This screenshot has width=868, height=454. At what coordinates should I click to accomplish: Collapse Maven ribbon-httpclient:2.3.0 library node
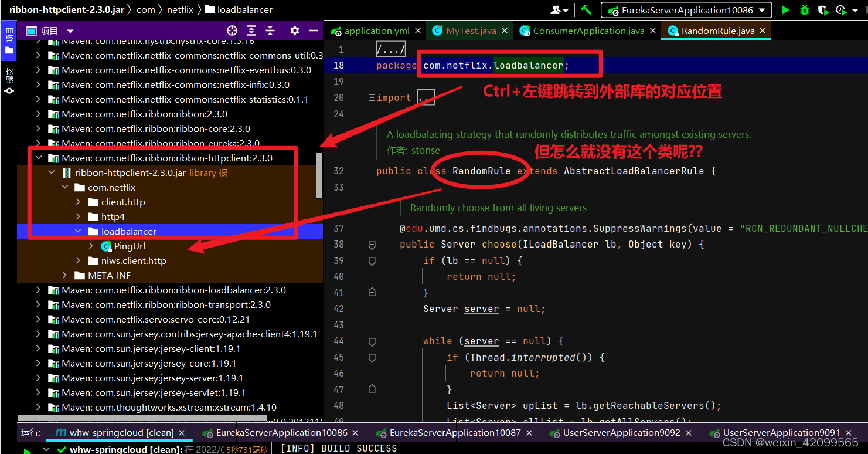(x=39, y=158)
